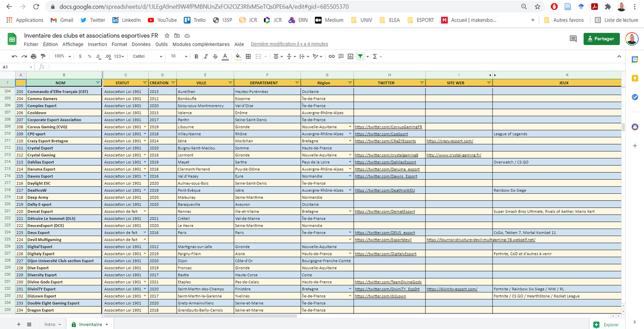This screenshot has width=644, height=329.
Task: Open the all sheets list
Action: [x=29, y=324]
